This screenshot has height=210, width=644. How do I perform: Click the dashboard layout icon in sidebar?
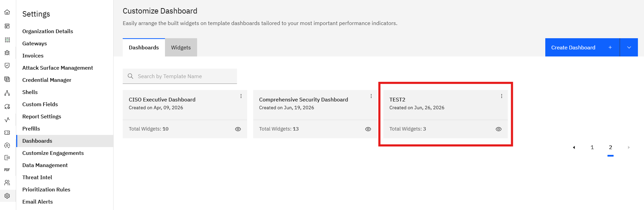tap(7, 26)
